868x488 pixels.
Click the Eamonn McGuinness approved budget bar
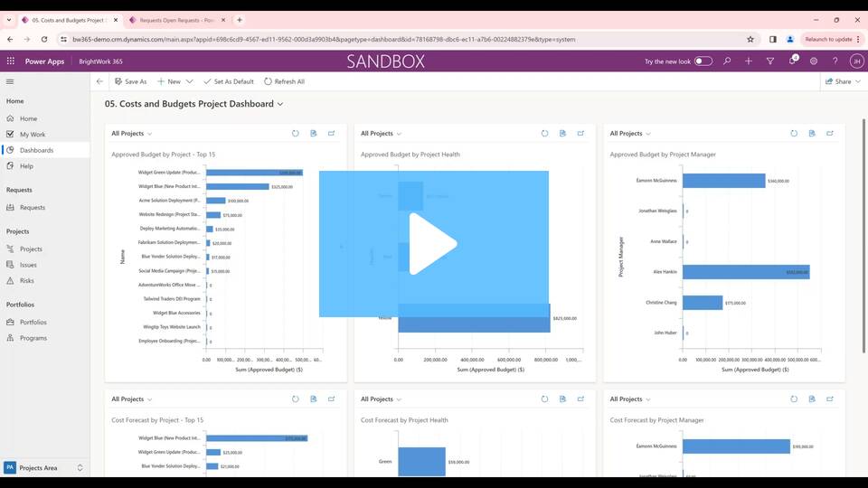[x=723, y=181]
